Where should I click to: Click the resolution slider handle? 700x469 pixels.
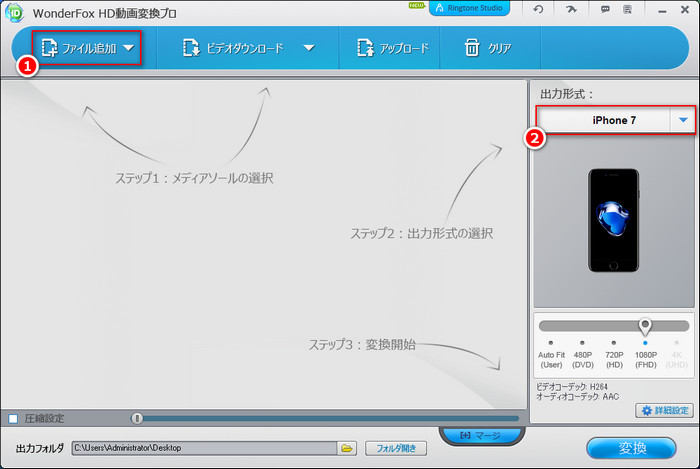[645, 326]
